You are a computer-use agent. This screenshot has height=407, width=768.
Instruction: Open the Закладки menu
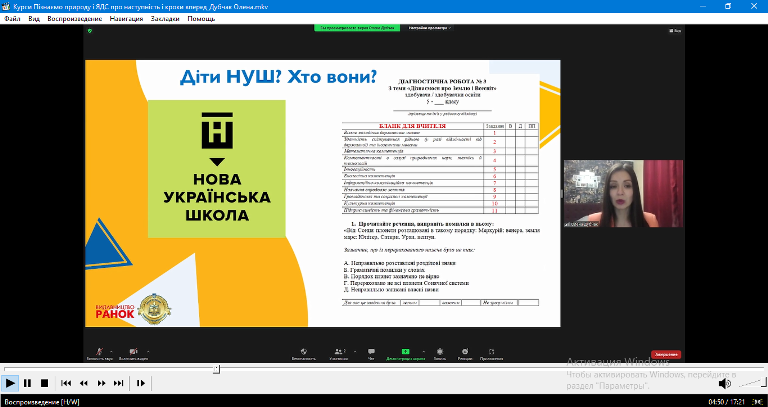click(165, 19)
